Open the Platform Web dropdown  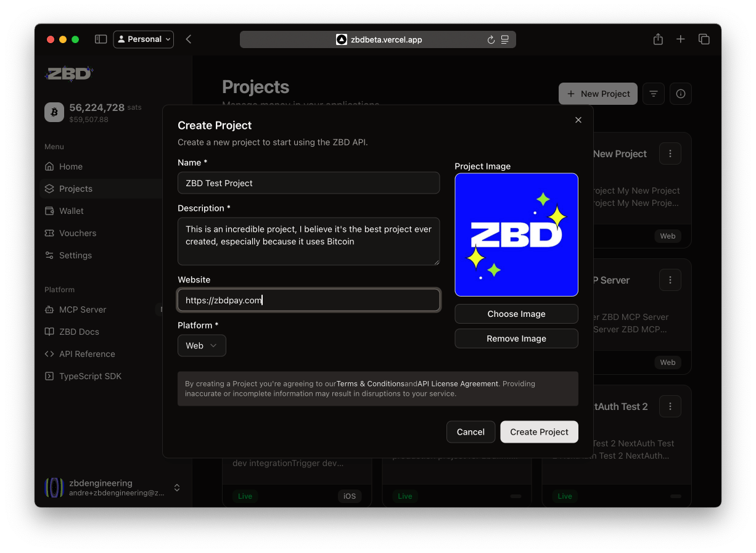pos(202,346)
